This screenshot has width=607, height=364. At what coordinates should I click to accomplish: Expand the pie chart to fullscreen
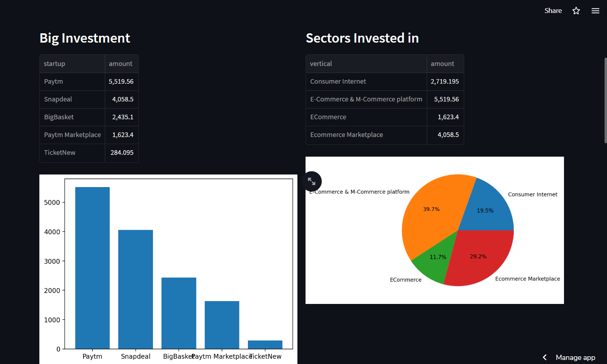click(x=312, y=181)
